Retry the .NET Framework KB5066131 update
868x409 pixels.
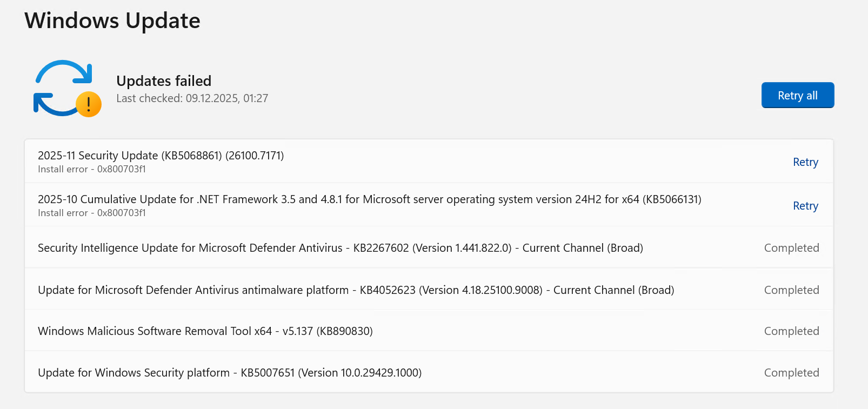pos(805,206)
